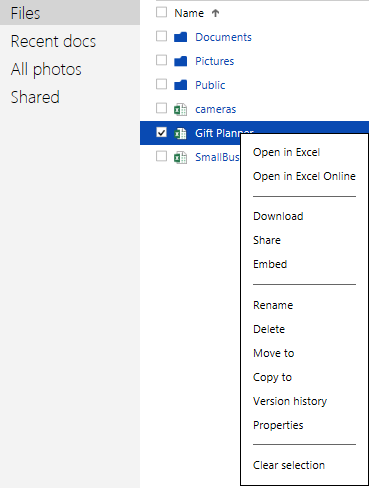369x488 pixels.
Task: Click the Public folder icon
Action: click(x=180, y=85)
